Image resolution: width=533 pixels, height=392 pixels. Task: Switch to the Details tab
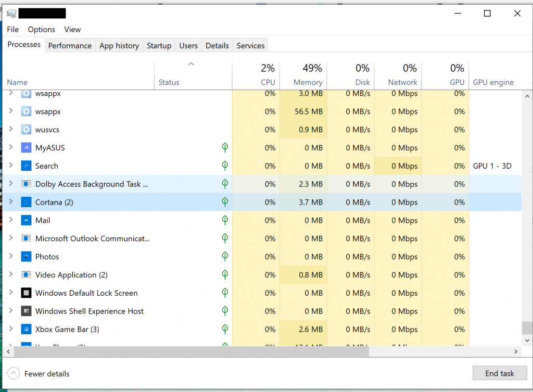(x=217, y=46)
